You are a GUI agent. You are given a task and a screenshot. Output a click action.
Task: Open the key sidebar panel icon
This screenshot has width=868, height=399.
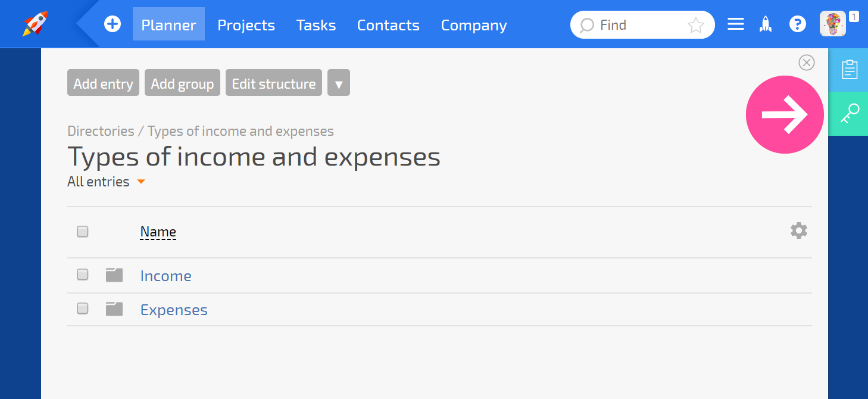[x=850, y=114]
